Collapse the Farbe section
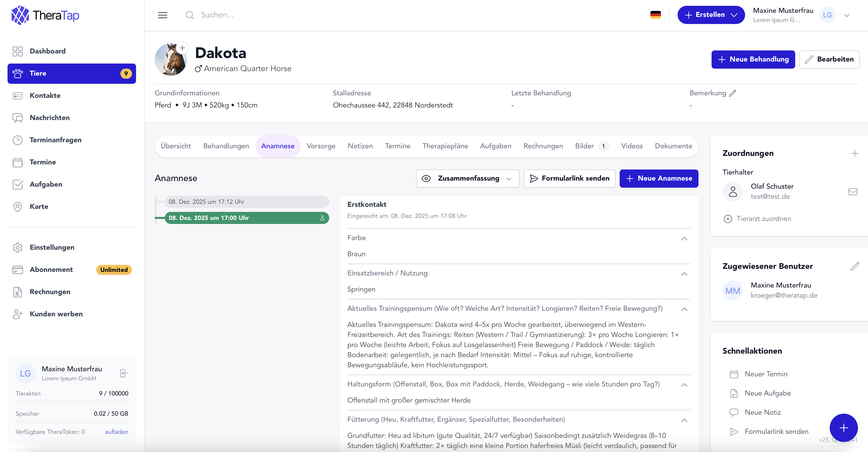 (x=684, y=238)
